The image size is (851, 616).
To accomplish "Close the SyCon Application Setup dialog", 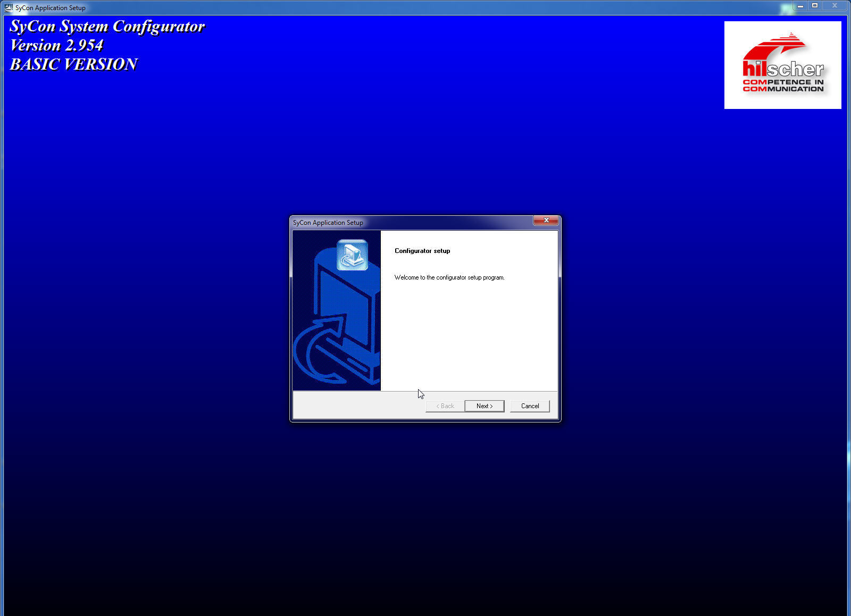I will tap(546, 220).
